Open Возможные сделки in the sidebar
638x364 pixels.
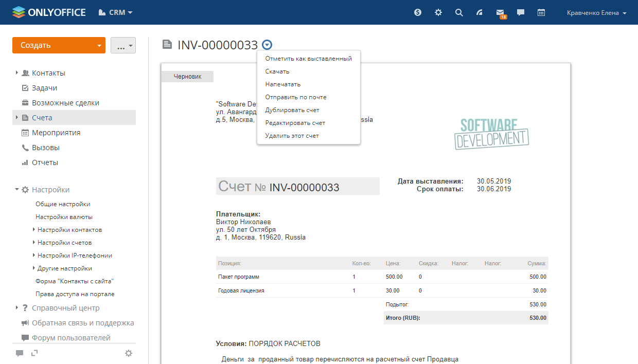pos(65,103)
